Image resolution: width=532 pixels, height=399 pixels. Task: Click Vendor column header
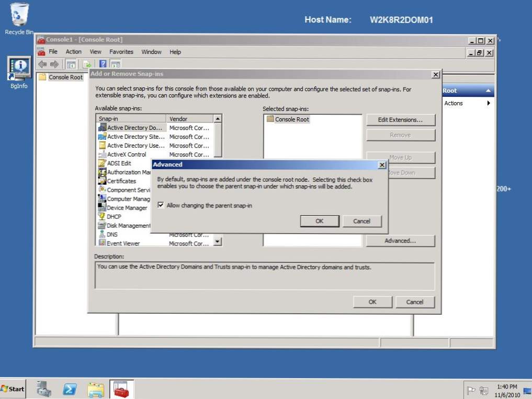[190, 118]
